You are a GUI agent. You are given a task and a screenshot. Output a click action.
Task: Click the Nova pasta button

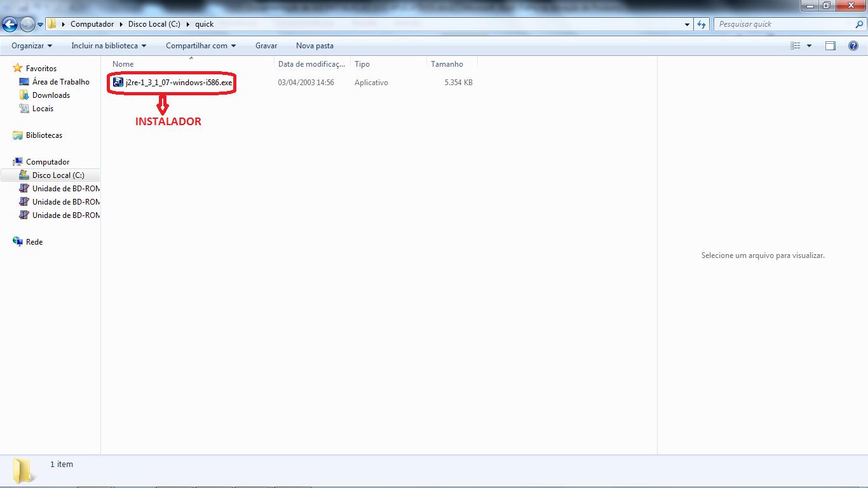tap(315, 46)
